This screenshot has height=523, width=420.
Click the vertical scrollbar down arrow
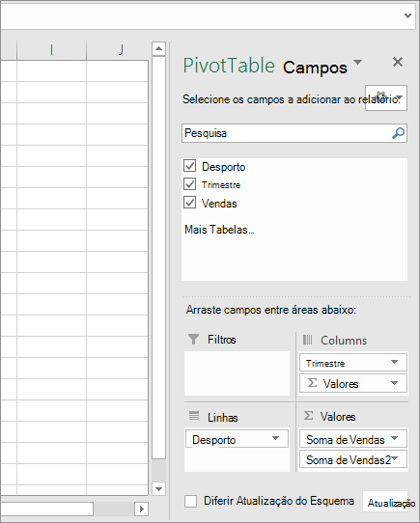click(158, 489)
